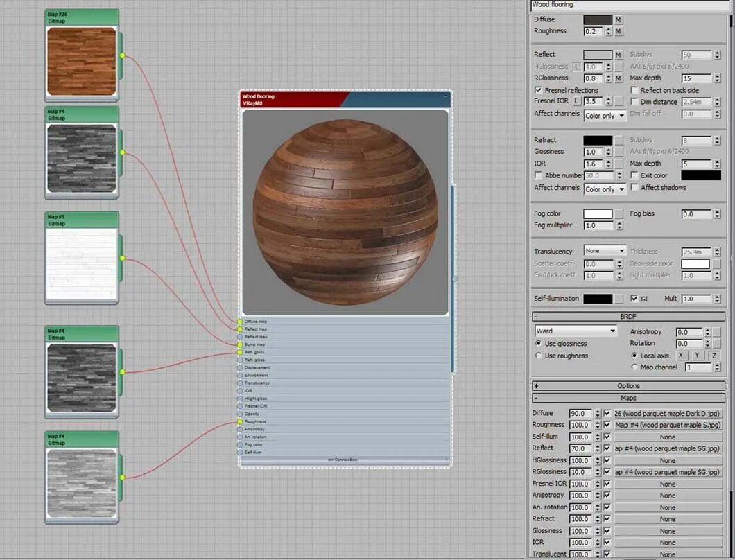Click the Roughness input socket on VRayMtl node

[x=240, y=422]
